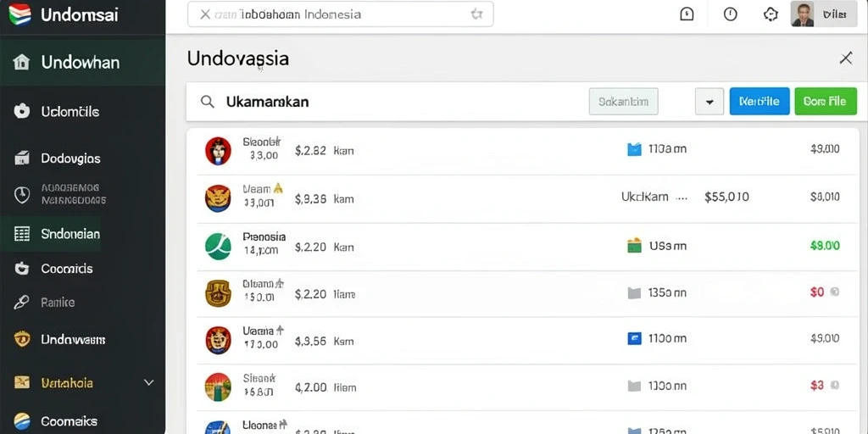This screenshot has height=434, width=868.
Task: Click the red $3 amount
Action: tap(817, 386)
